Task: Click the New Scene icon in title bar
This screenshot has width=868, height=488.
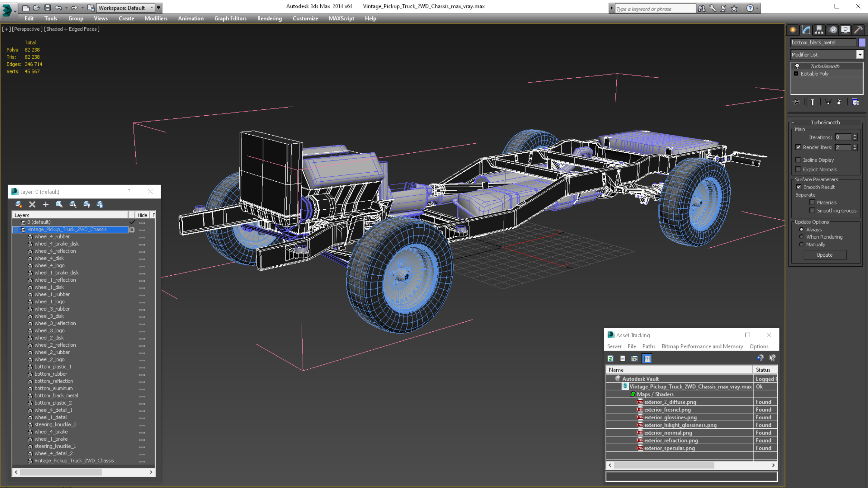Action: coord(26,8)
